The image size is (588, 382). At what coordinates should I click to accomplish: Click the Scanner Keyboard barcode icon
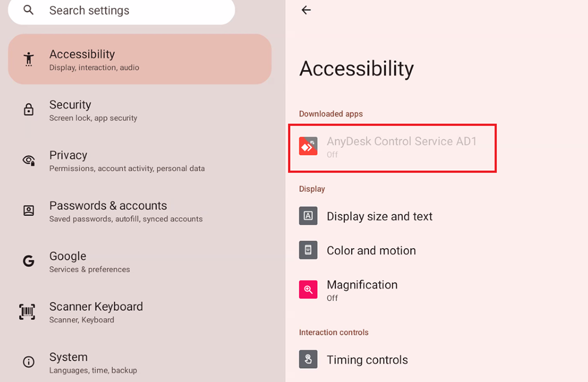click(27, 312)
